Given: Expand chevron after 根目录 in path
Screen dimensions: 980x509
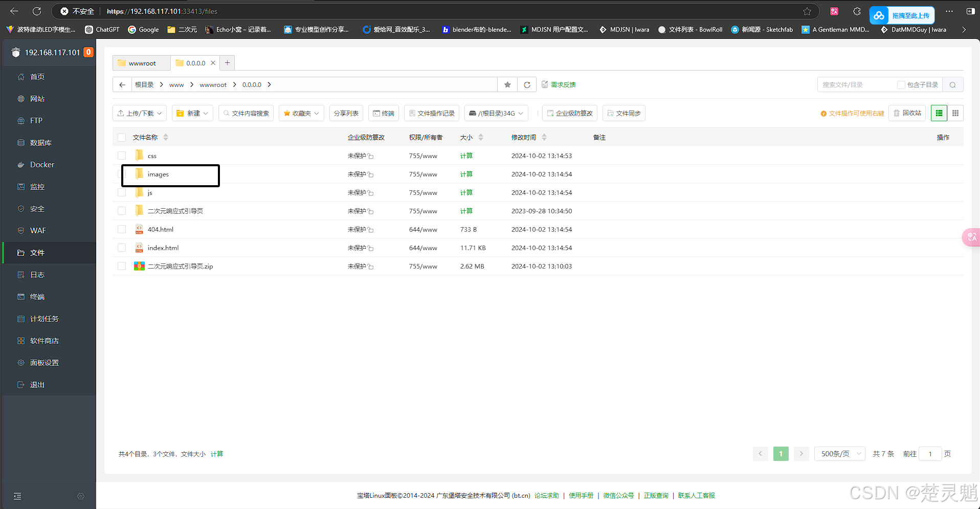Looking at the screenshot, I should coord(161,85).
